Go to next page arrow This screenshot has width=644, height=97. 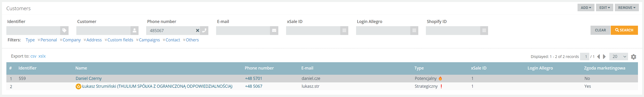click(x=604, y=57)
